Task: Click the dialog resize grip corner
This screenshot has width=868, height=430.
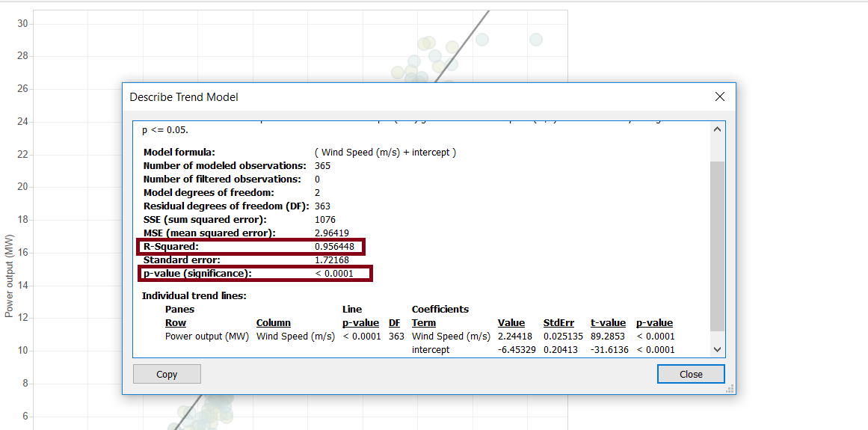Action: pyautogui.click(x=730, y=388)
